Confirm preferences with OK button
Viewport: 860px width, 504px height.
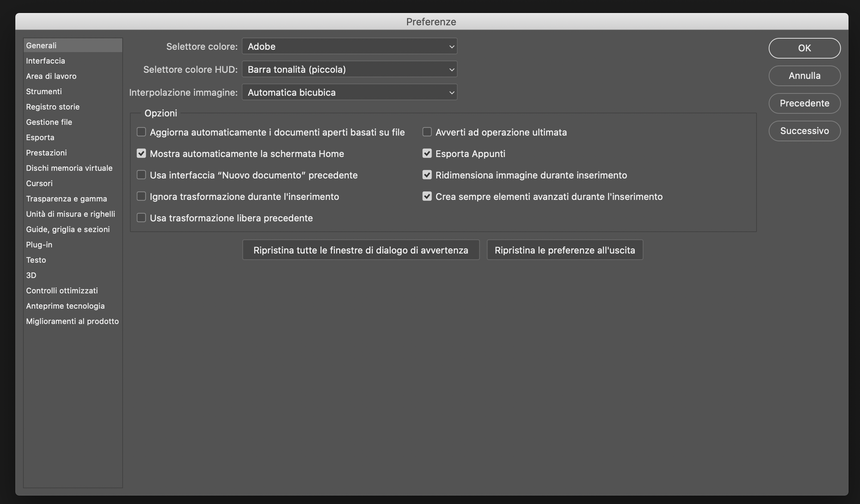(x=804, y=48)
